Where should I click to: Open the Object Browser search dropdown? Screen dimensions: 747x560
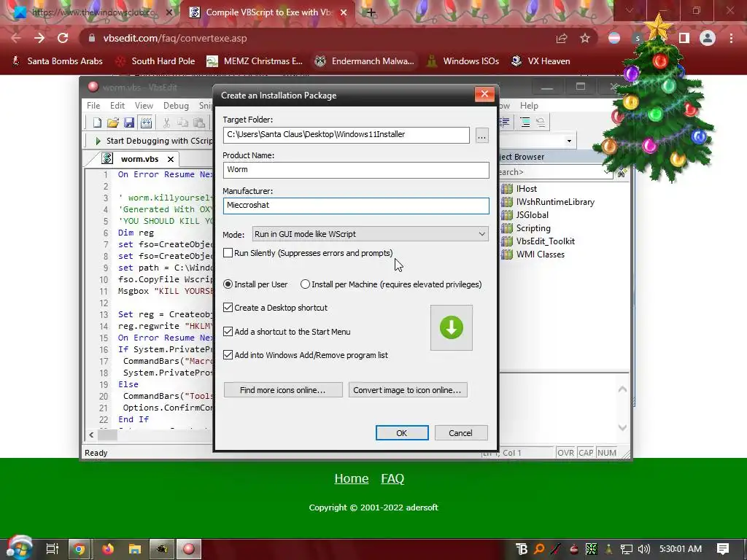coord(607,172)
